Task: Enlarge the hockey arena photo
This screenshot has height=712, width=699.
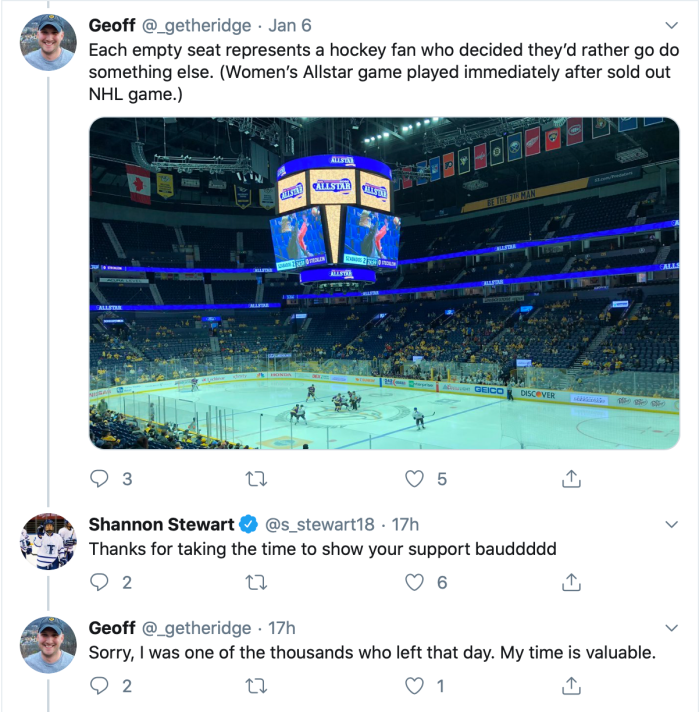Action: (384, 283)
